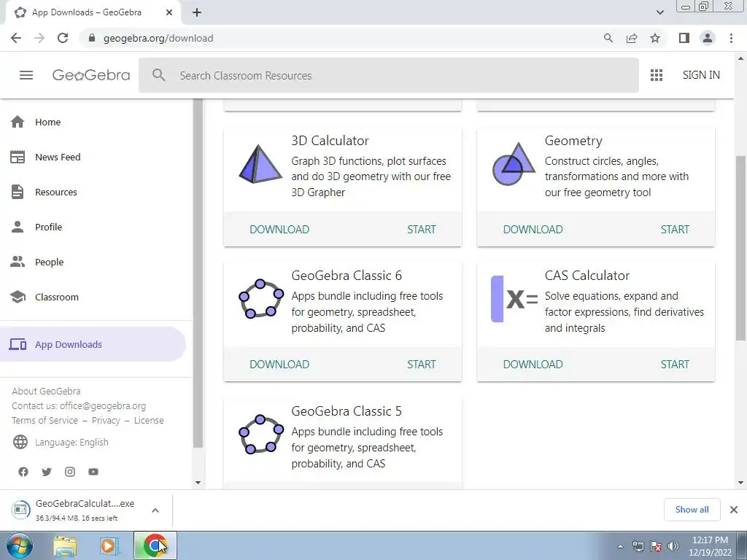Download GeoGebra Classic 6

[279, 364]
